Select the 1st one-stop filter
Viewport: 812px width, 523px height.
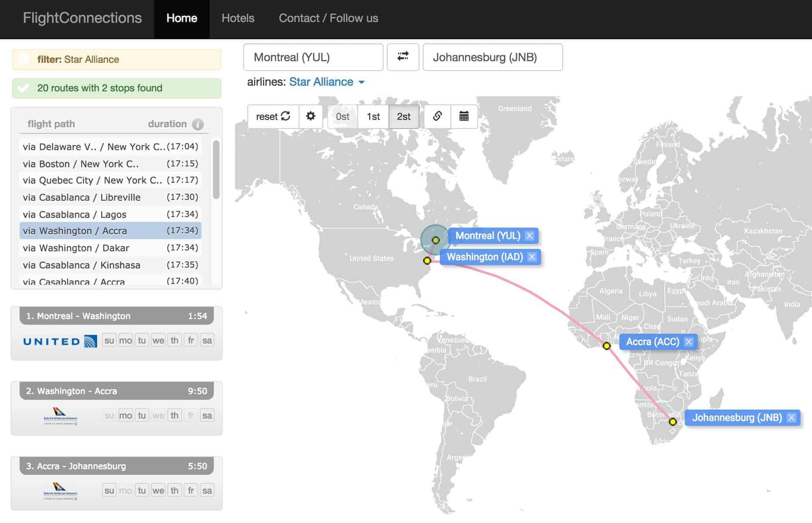coord(373,116)
